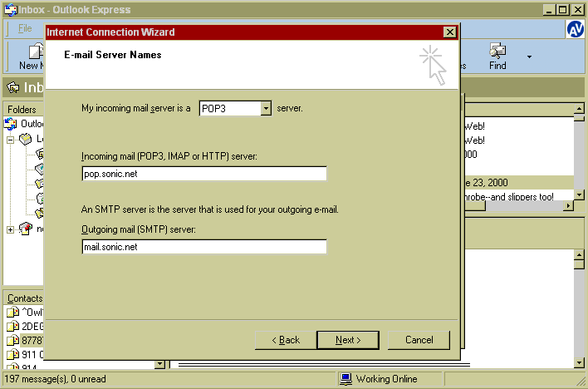Proceed with the Next button
The image size is (588, 389).
point(348,340)
